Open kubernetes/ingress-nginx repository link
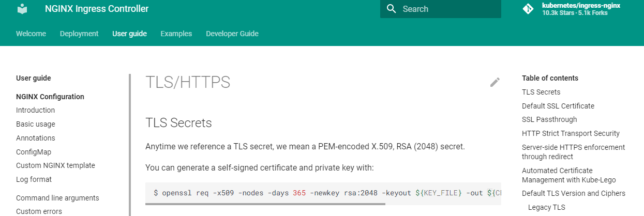 pos(580,6)
